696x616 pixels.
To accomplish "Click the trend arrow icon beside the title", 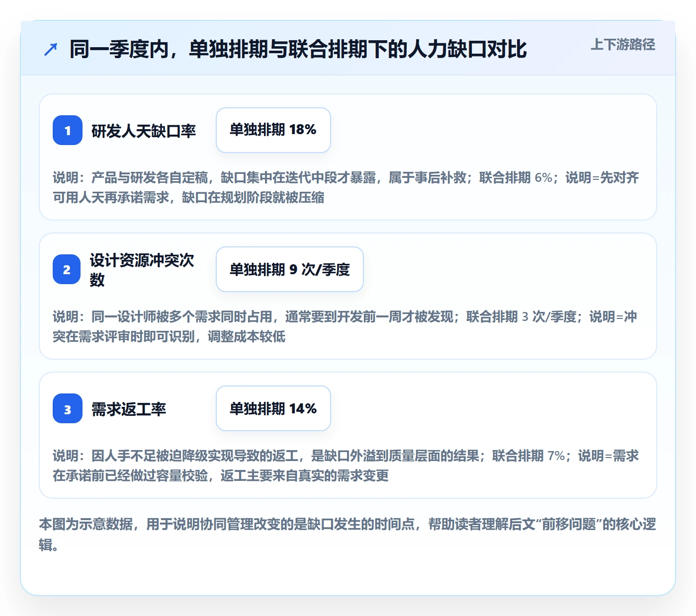I will [x=51, y=49].
